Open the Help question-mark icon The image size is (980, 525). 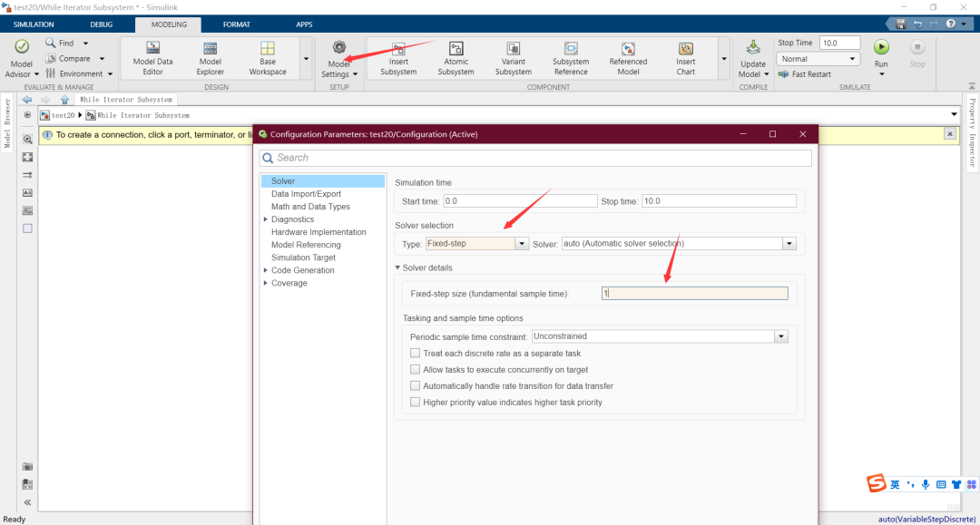point(951,24)
